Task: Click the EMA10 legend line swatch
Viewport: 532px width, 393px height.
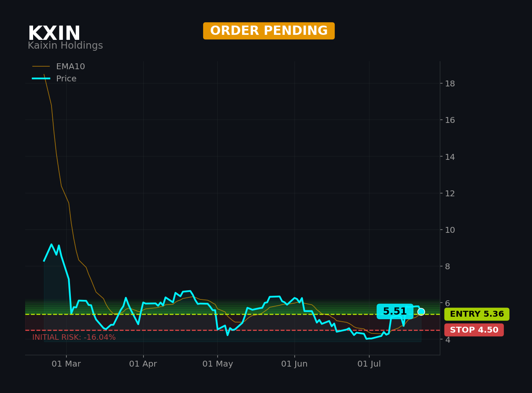Action: click(41, 67)
